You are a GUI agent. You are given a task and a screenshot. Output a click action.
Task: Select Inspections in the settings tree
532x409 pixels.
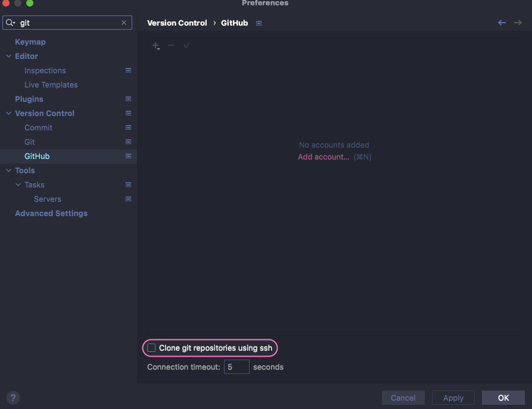[x=45, y=70]
